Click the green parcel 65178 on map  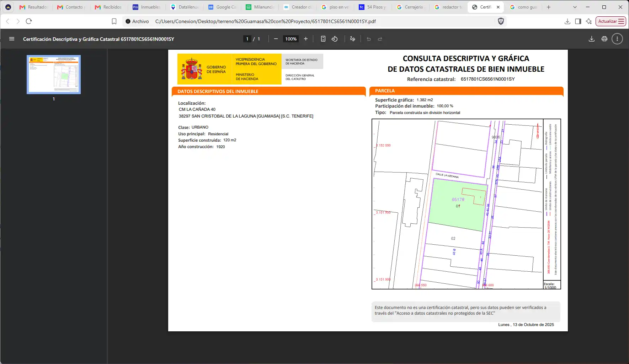pos(458,205)
